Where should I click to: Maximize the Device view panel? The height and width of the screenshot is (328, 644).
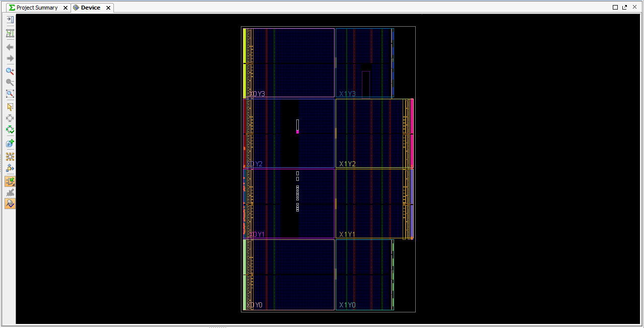click(x=615, y=8)
